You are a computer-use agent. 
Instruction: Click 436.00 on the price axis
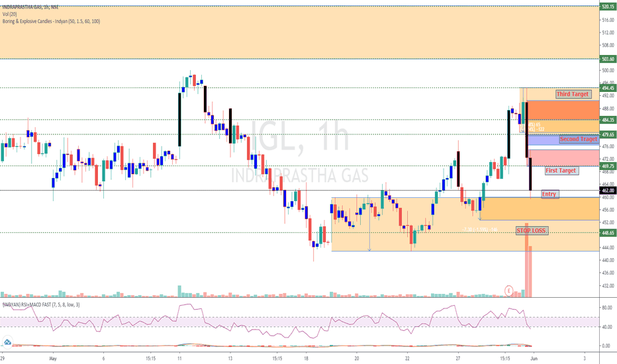point(608,273)
